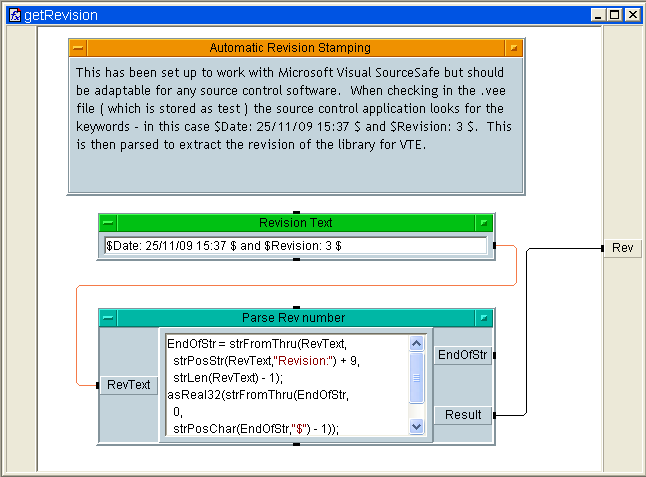
Task: Click the getRevision window system icon
Action: [x=13, y=15]
